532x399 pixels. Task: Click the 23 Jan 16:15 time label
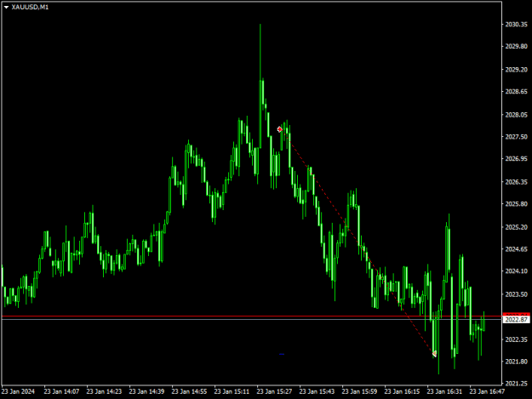(402, 391)
